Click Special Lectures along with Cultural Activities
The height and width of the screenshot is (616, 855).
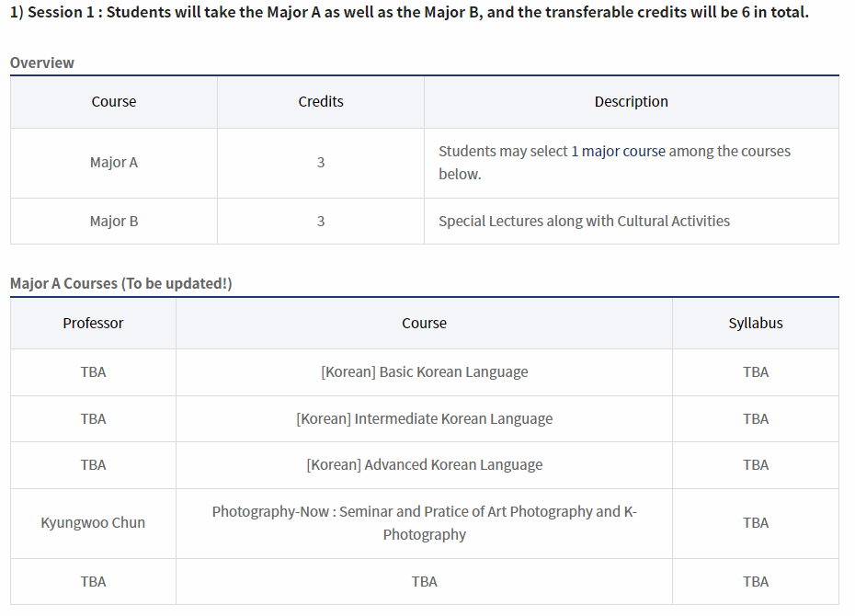(x=584, y=222)
